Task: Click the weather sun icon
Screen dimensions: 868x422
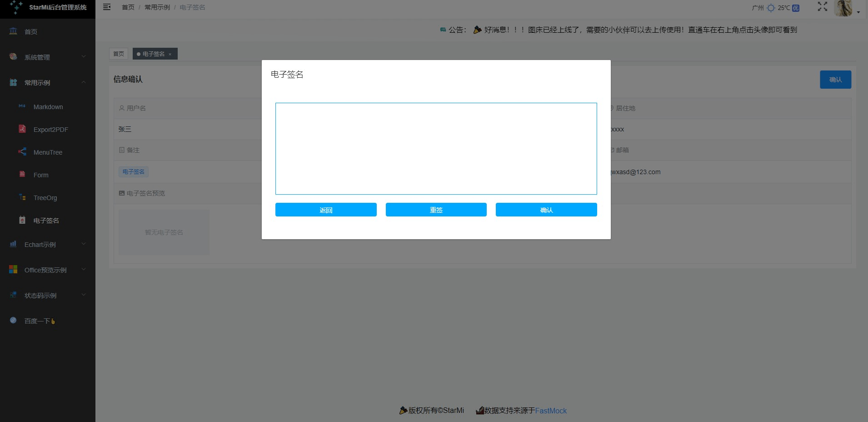Action: 771,8
